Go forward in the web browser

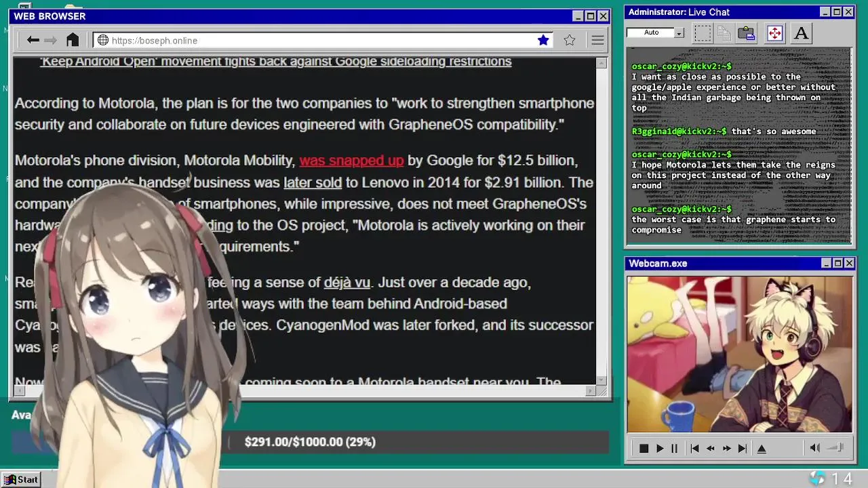[x=50, y=40]
